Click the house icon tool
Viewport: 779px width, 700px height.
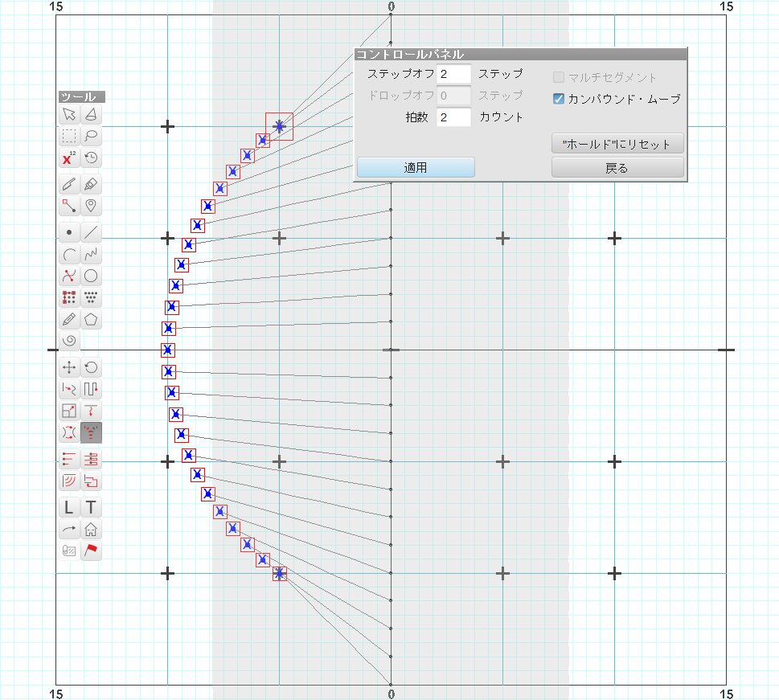(x=92, y=529)
